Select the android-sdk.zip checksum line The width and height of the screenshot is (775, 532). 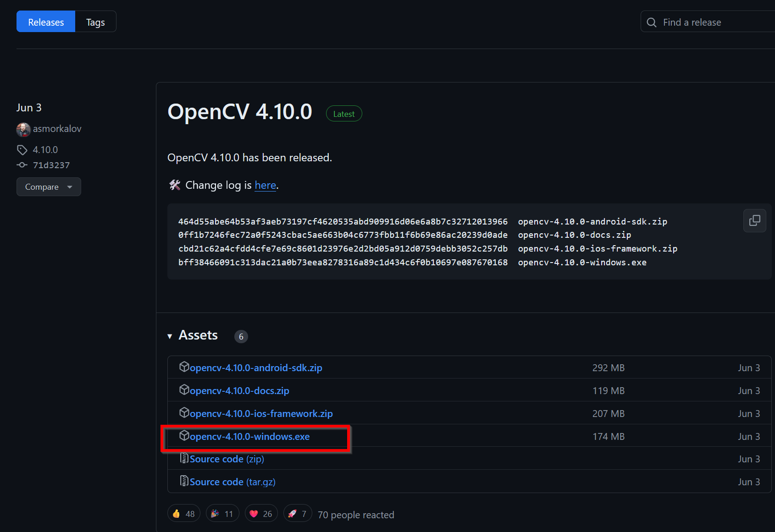click(422, 221)
